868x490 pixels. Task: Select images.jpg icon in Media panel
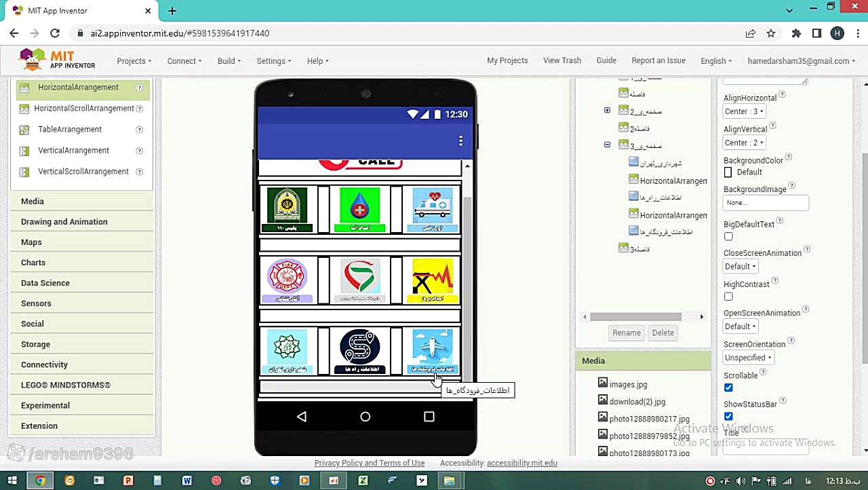click(603, 383)
